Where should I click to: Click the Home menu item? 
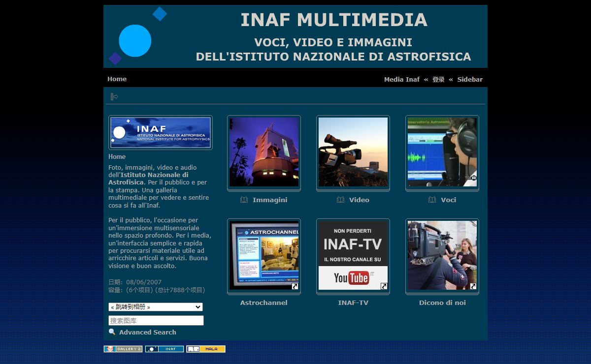(117, 79)
